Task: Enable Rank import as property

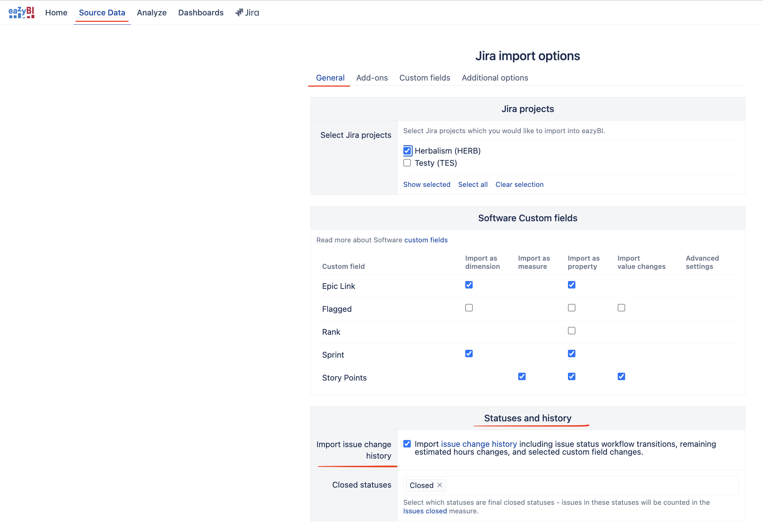Action: pyautogui.click(x=572, y=330)
